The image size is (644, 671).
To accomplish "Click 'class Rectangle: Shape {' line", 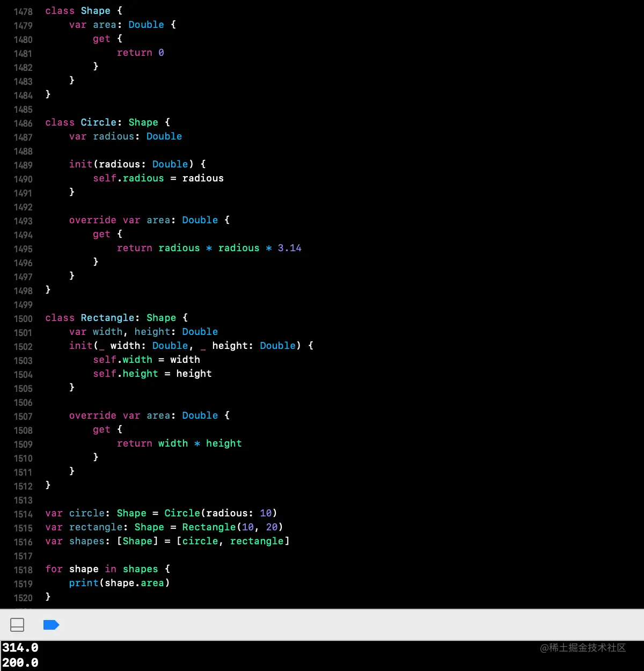I will point(116,318).
